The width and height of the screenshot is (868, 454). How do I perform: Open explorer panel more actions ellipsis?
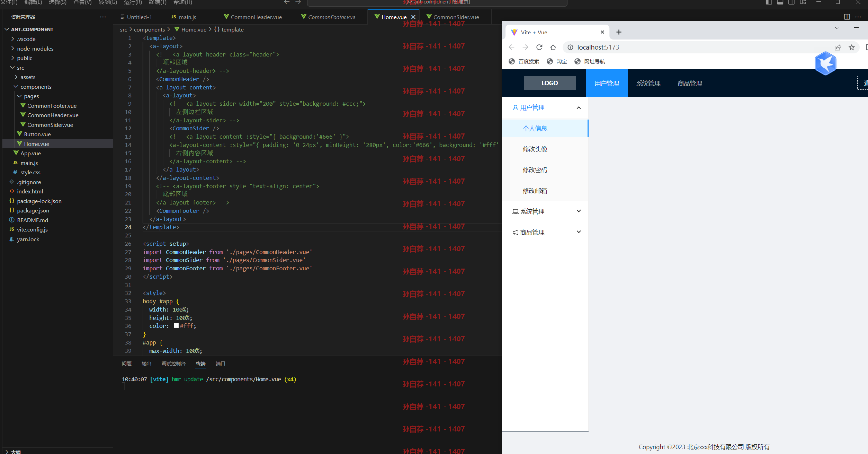pyautogui.click(x=103, y=17)
